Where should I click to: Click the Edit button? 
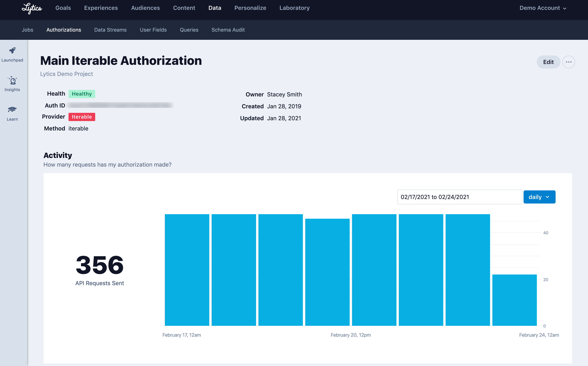click(548, 62)
